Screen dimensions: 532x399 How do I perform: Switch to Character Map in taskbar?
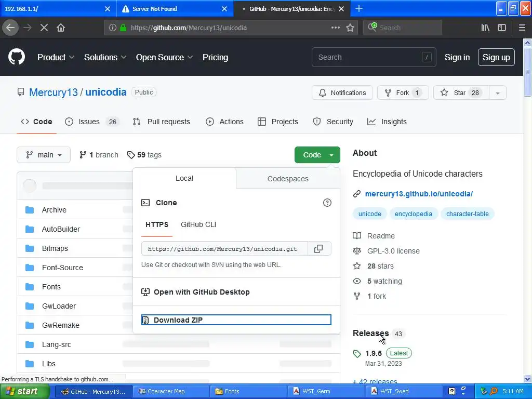(170, 392)
